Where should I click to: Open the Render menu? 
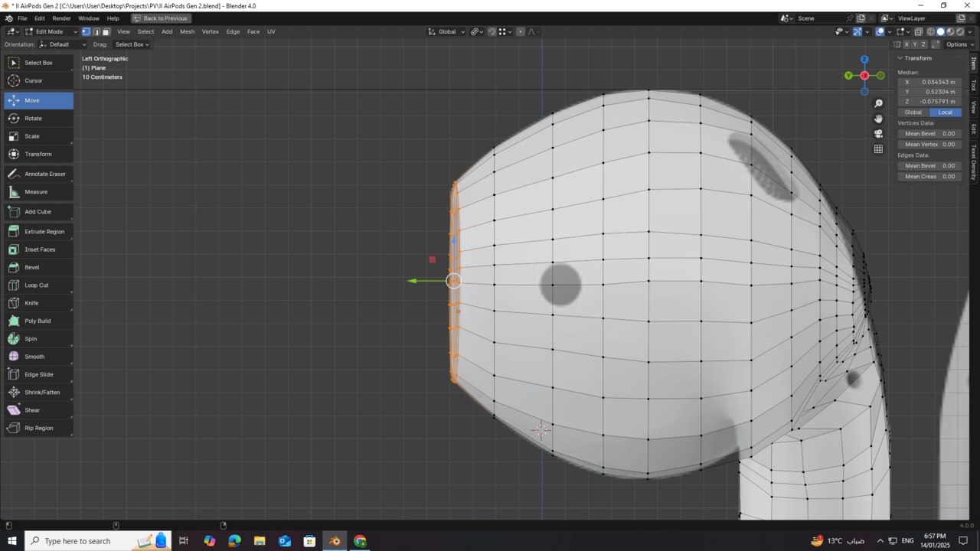61,18
